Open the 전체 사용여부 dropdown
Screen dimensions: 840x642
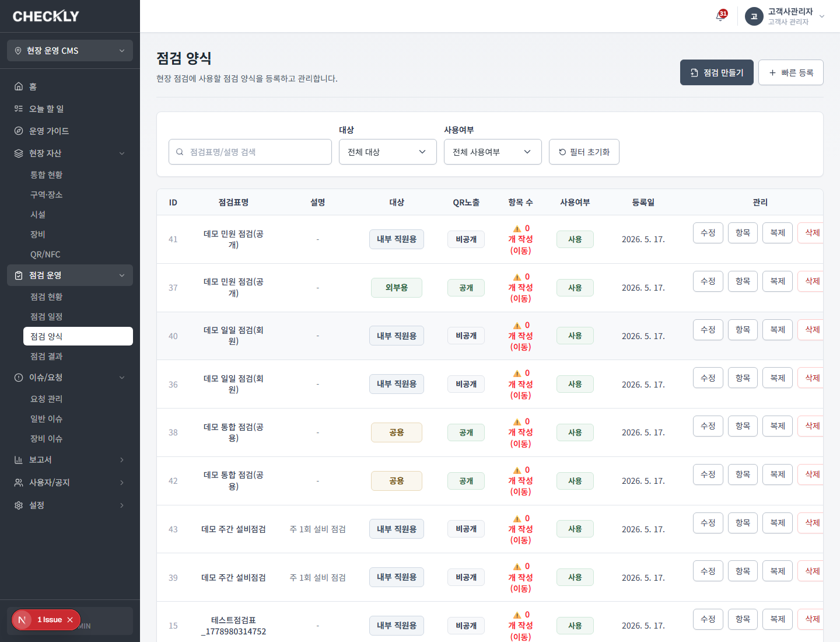click(493, 152)
